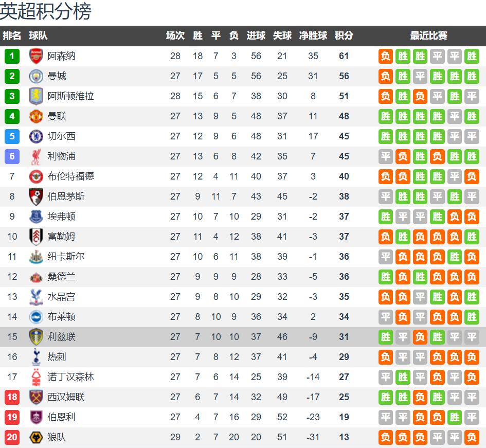
Task: Click Arsenal's first recent result 负 badge
Action: tap(386, 56)
